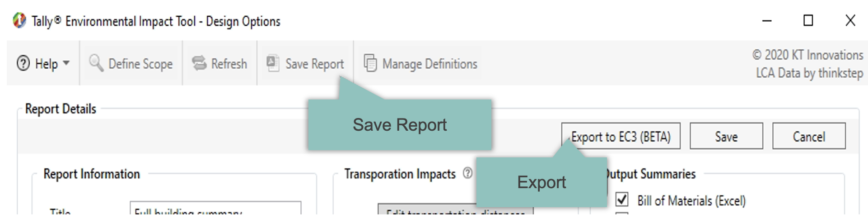The width and height of the screenshot is (868, 218).
Task: Minimize the Tally window
Action: (x=767, y=21)
